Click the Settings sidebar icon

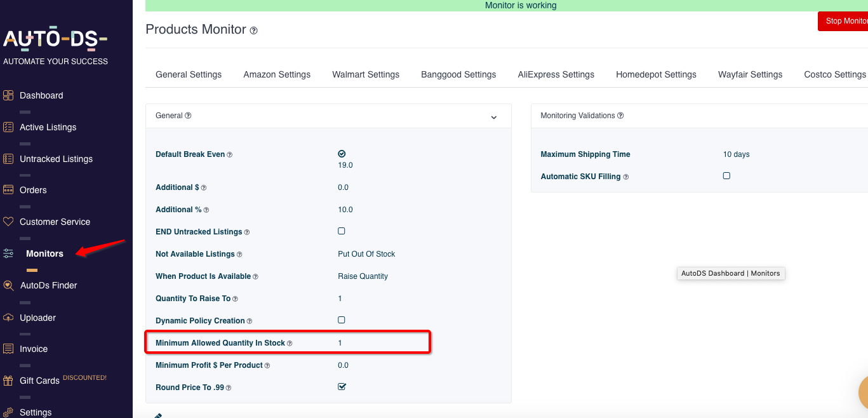click(x=8, y=412)
